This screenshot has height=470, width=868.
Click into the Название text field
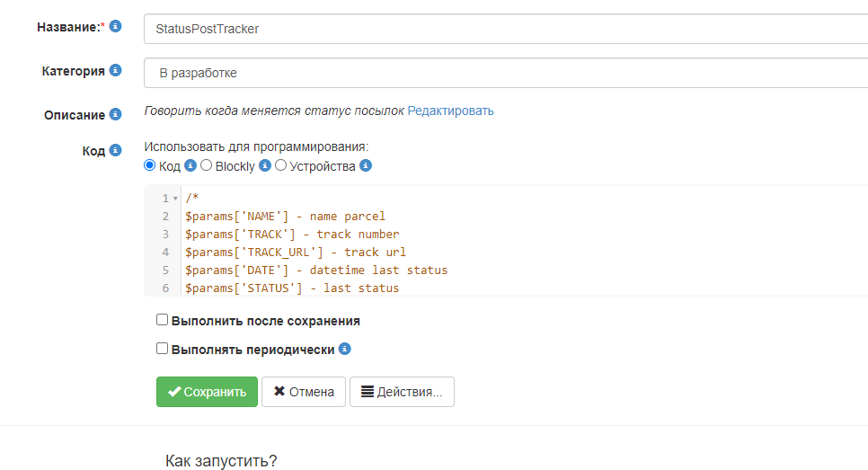coord(505,29)
